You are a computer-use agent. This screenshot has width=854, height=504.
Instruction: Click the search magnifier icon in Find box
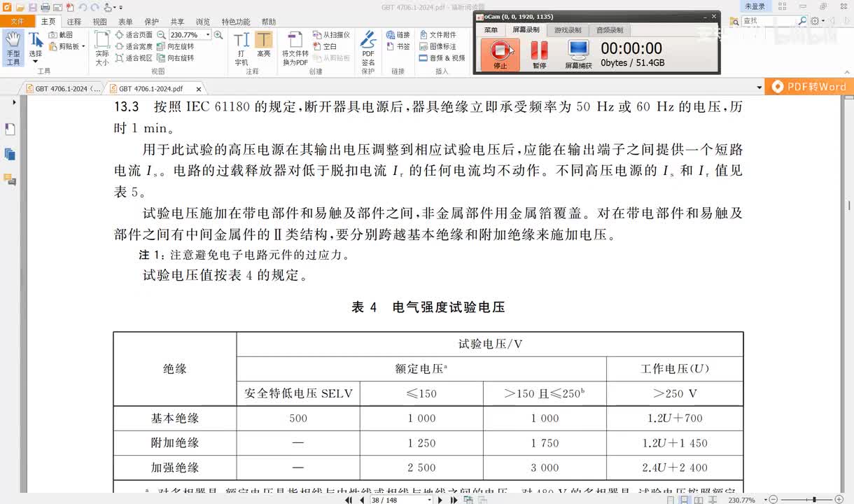(x=802, y=21)
